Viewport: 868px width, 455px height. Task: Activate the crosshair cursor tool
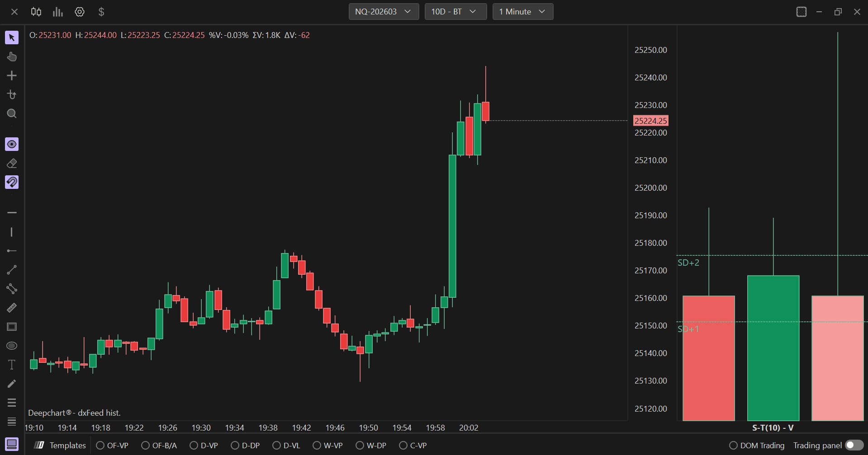12,75
